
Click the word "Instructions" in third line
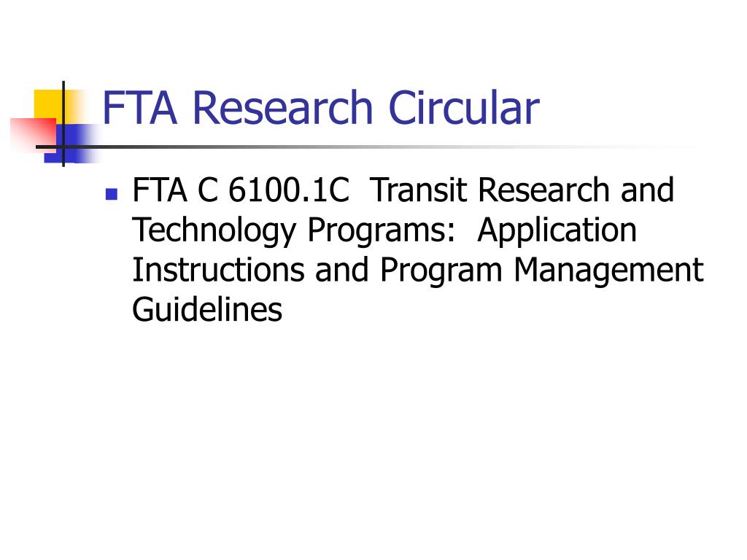(218, 270)
